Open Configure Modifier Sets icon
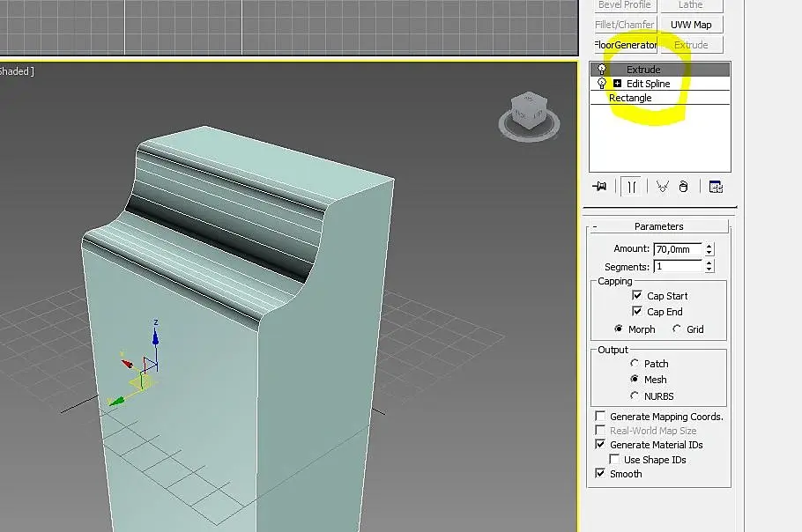Viewport: 802px width, 532px height. (715, 187)
